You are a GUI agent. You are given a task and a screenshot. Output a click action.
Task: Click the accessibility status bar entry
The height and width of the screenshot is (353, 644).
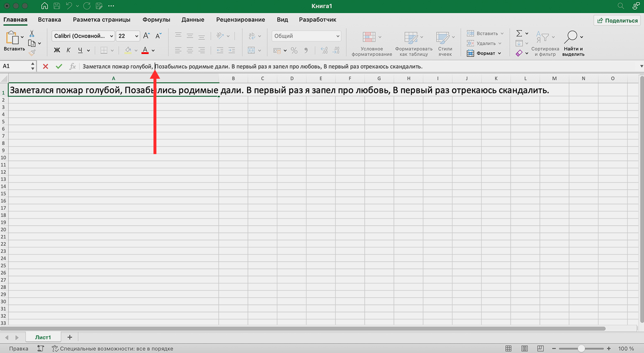(112, 348)
